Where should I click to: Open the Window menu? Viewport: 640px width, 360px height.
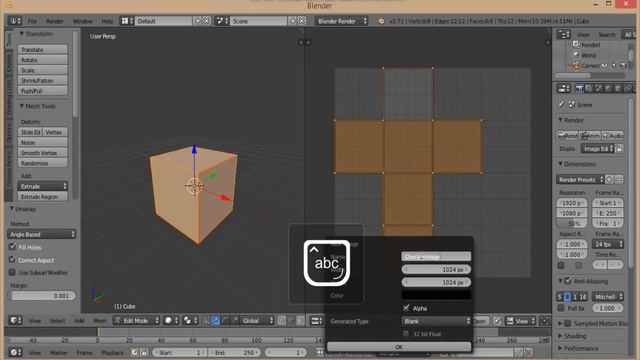(x=82, y=21)
